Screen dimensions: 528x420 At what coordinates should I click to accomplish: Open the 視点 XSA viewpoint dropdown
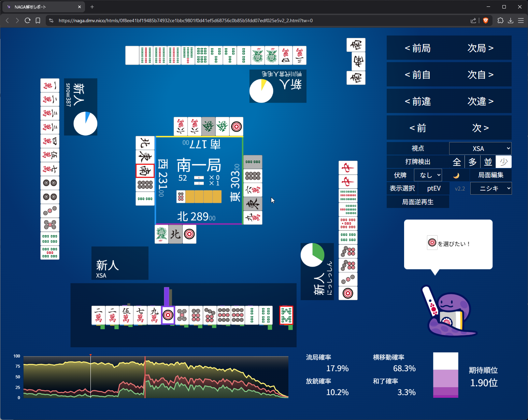pyautogui.click(x=480, y=149)
